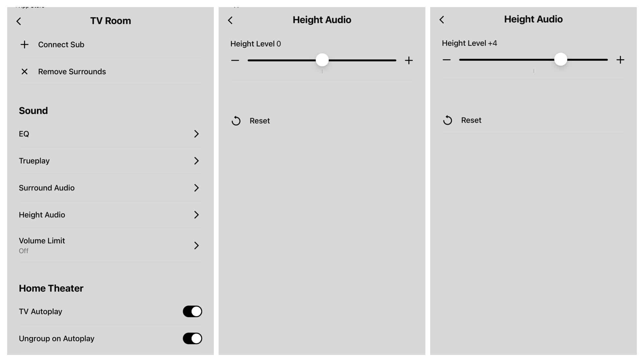Click the back arrow on second Height Audio screen

tap(443, 20)
